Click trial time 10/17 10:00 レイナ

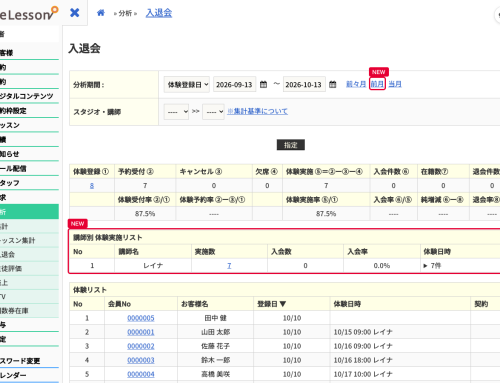[363, 374]
